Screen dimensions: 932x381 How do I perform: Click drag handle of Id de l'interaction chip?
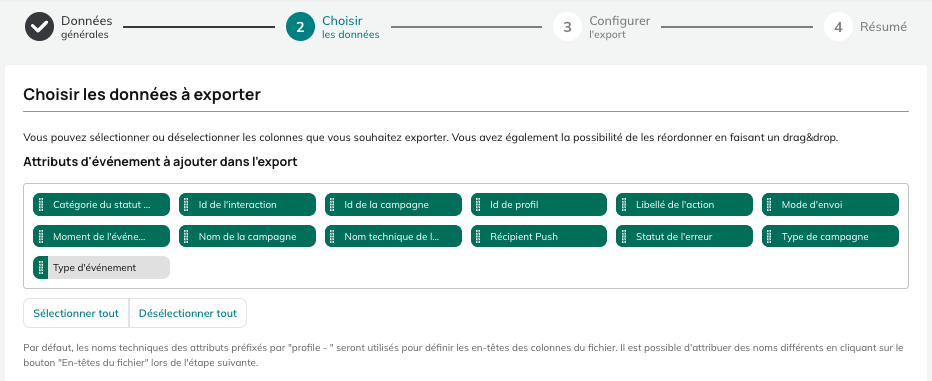tap(187, 204)
